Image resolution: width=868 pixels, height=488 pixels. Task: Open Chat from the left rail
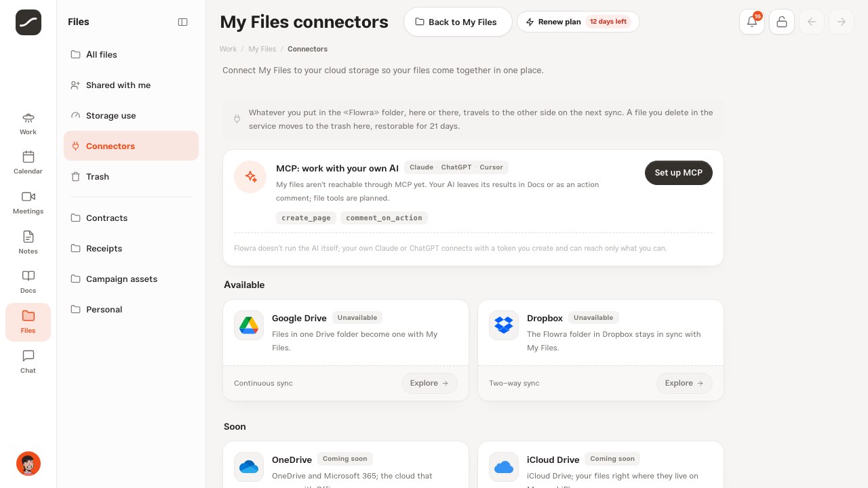(28, 362)
